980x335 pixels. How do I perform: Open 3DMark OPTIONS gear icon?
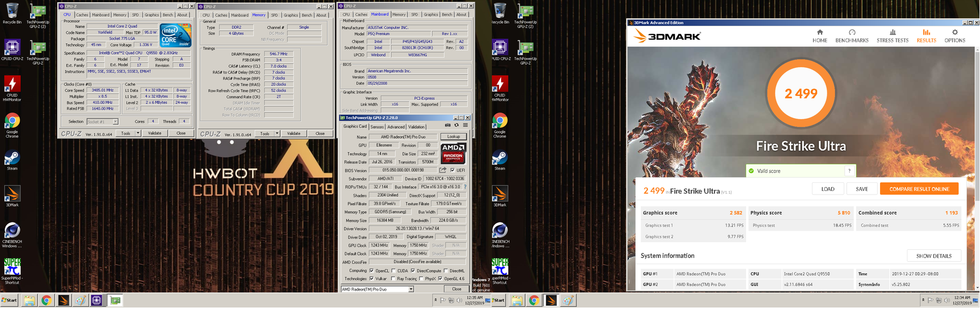[954, 32]
